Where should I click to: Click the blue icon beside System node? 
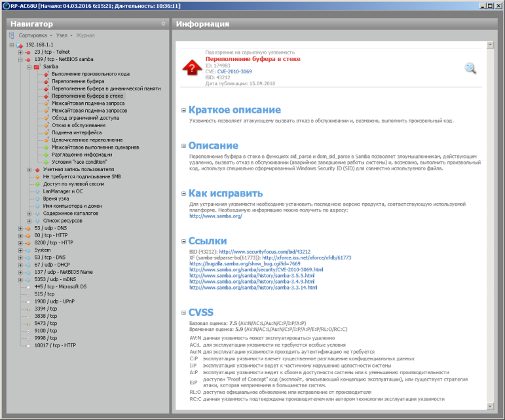click(28, 250)
